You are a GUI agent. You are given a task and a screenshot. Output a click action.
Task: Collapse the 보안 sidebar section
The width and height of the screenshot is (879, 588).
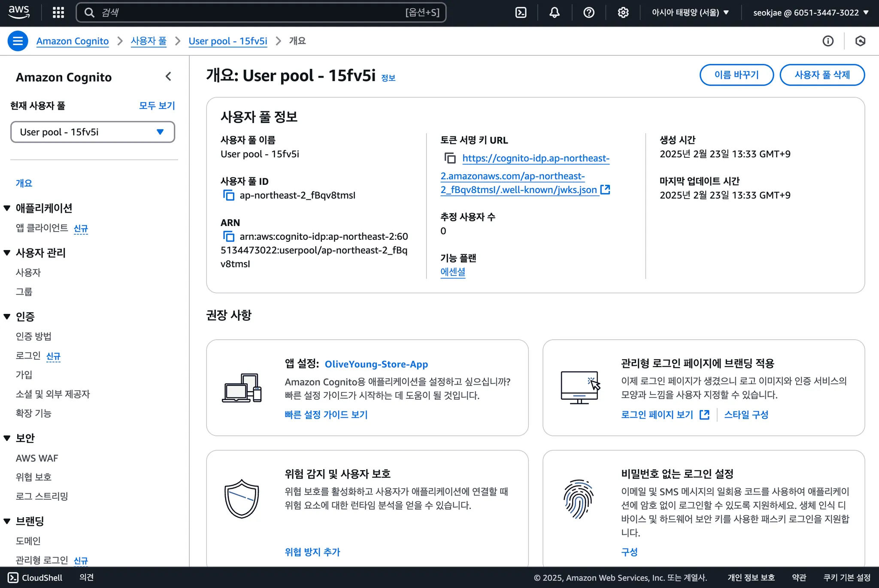[7, 438]
